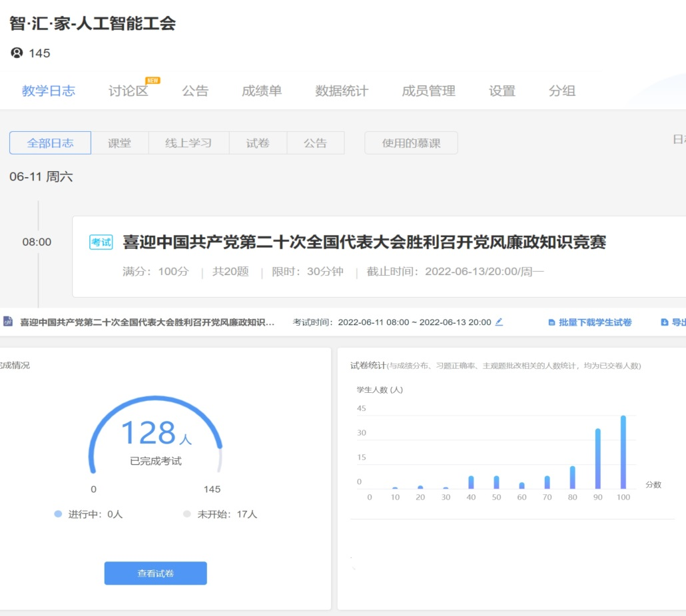Image resolution: width=686 pixels, height=616 pixels.
Task: Select the 全部日志 filter
Action: pyautogui.click(x=50, y=143)
